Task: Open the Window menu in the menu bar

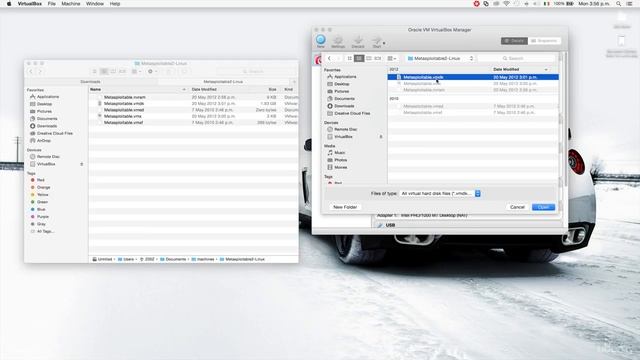Action: tap(95, 4)
